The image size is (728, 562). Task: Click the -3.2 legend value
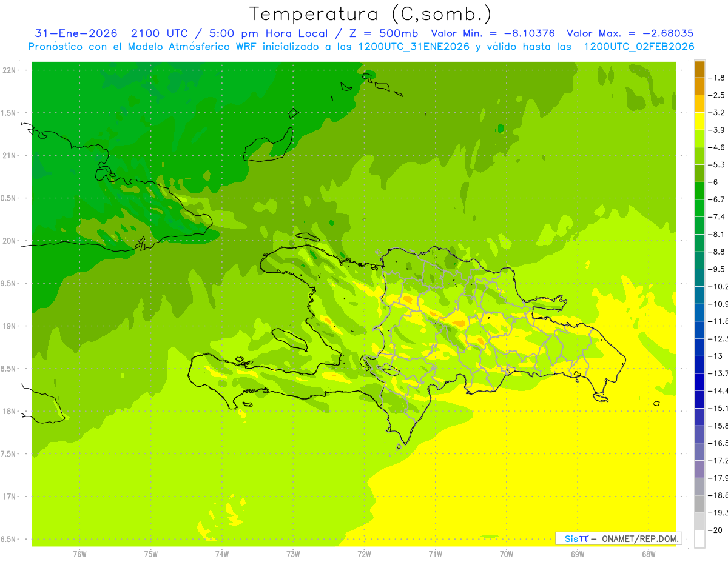click(718, 113)
